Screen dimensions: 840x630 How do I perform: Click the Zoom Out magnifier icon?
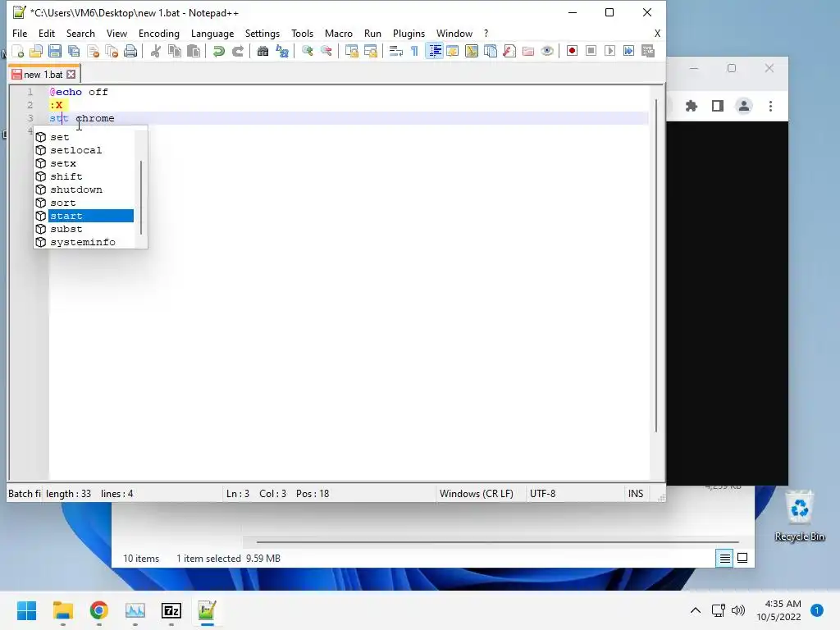[x=326, y=52]
